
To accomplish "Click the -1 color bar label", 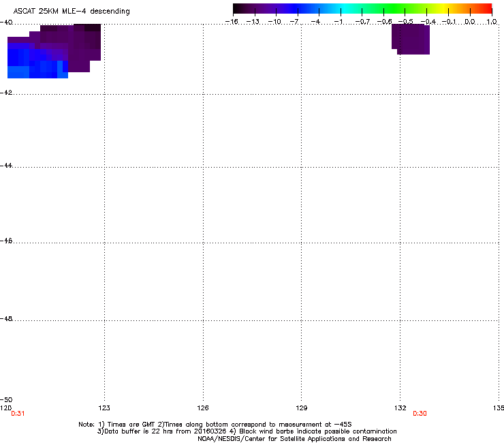I will [338, 22].
